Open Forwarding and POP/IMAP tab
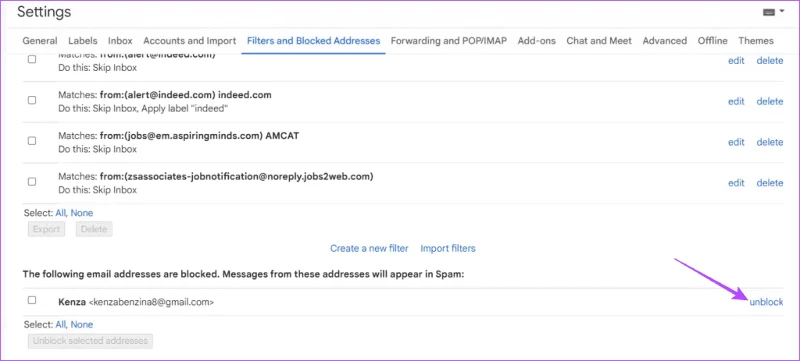Image resolution: width=800 pixels, height=361 pixels. coord(449,41)
